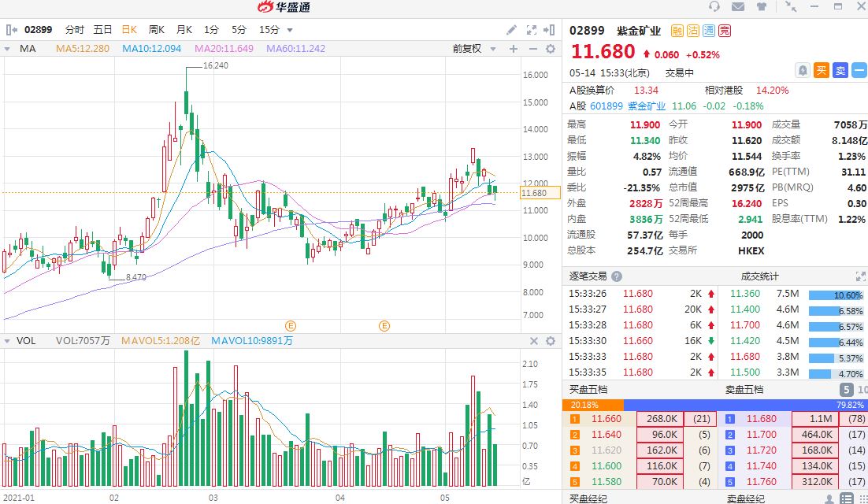Image resolution: width=868 pixels, height=504 pixels.
Task: Click the blue 卖 sell button
Action: pos(840,70)
